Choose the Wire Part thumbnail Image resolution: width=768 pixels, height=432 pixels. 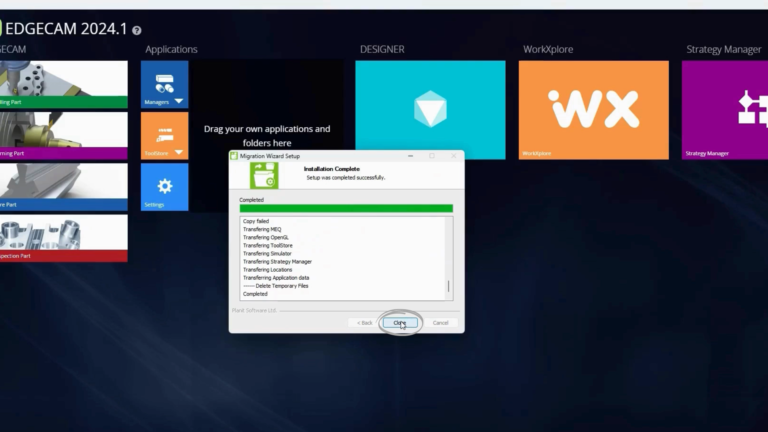(63, 186)
